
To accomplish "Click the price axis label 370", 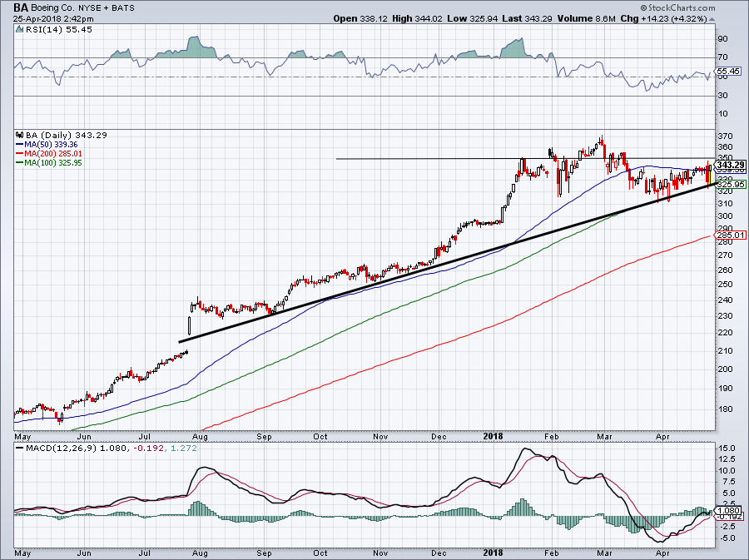I will point(725,136).
